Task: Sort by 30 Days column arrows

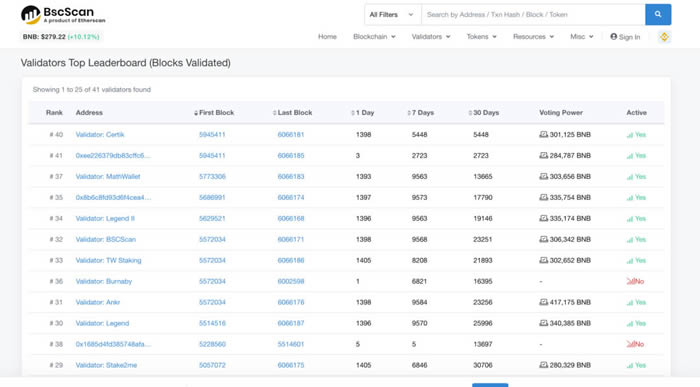Action: tap(470, 113)
